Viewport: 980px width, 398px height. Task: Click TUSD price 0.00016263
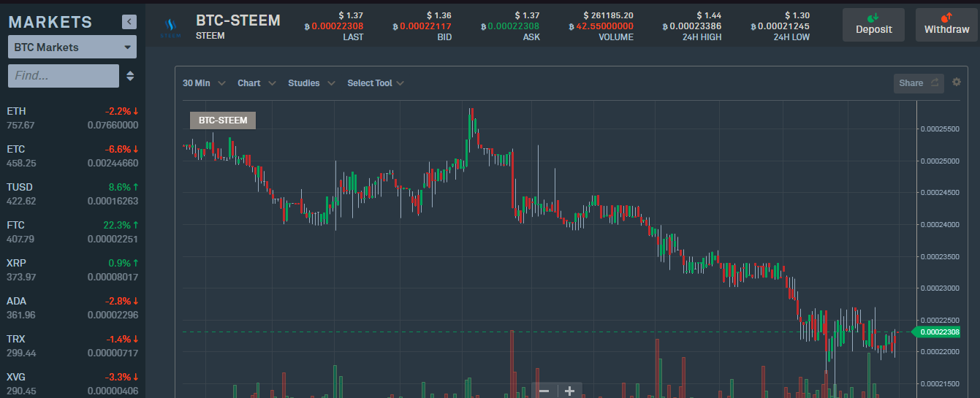pos(113,201)
